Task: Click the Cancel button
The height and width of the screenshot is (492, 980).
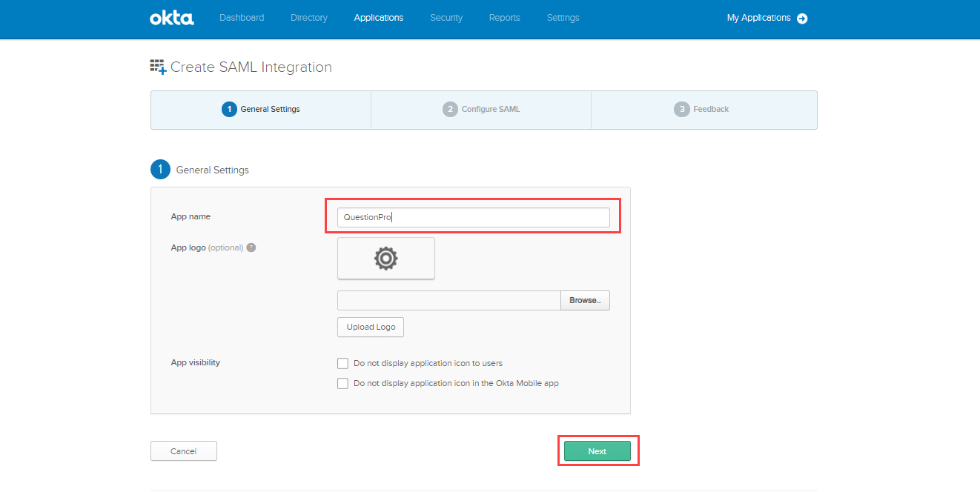Action: tap(184, 451)
